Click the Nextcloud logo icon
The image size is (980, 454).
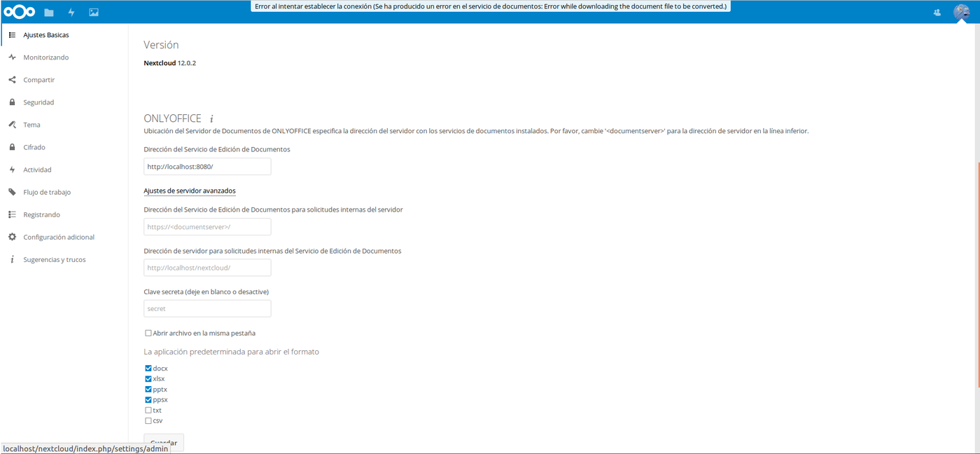(19, 12)
